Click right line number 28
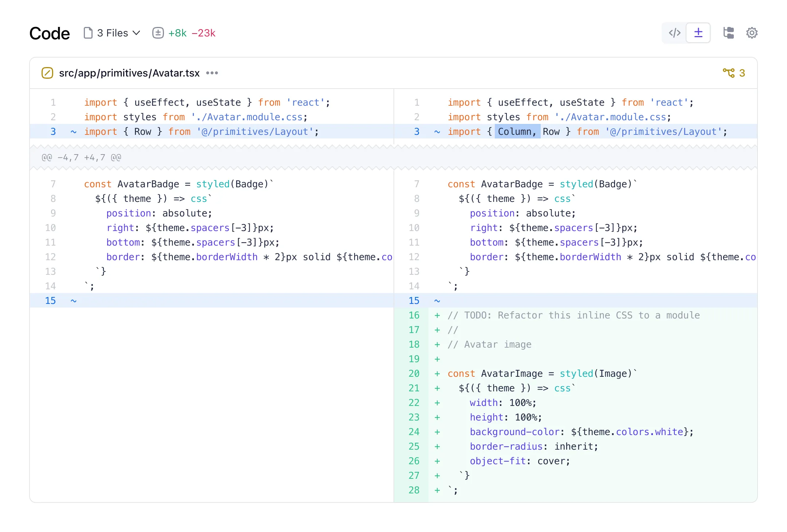 coord(414,490)
